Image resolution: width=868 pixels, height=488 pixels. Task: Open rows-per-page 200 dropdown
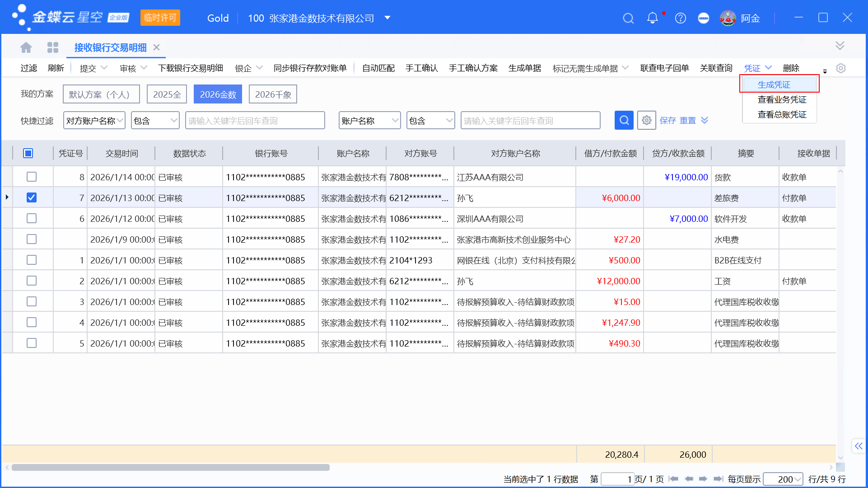(798, 479)
